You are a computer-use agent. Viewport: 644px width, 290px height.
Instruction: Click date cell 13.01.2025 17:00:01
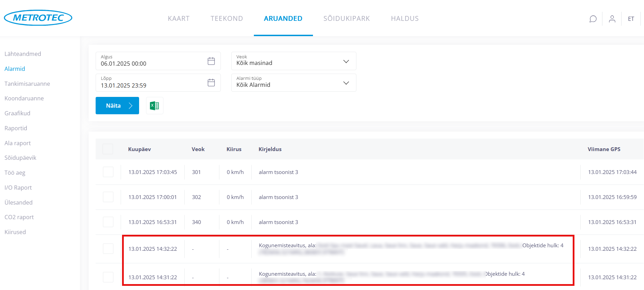(x=153, y=197)
